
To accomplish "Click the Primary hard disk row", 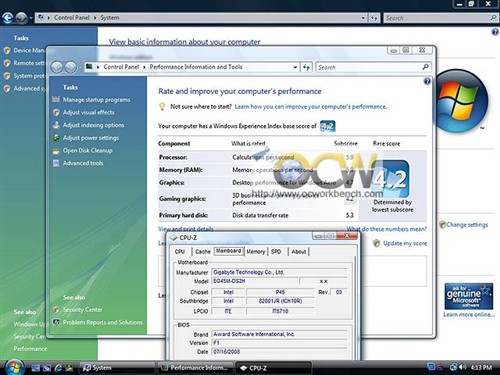I will (258, 215).
